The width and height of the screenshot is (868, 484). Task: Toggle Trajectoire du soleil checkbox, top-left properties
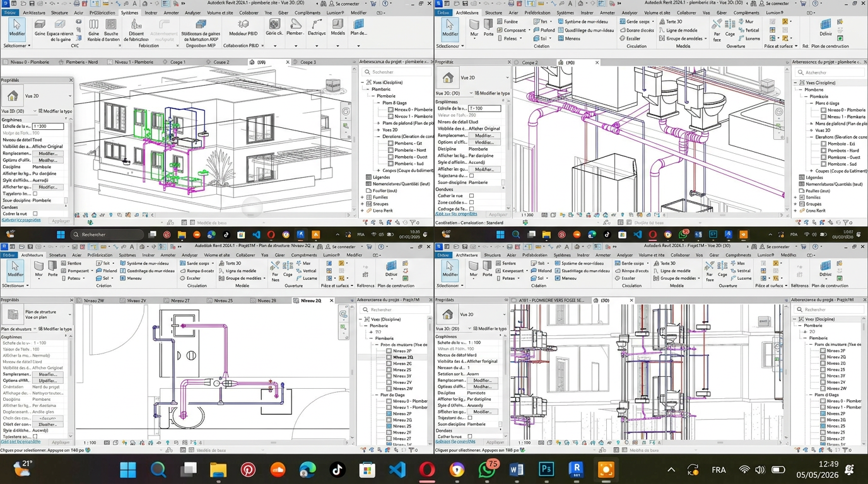[35, 193]
